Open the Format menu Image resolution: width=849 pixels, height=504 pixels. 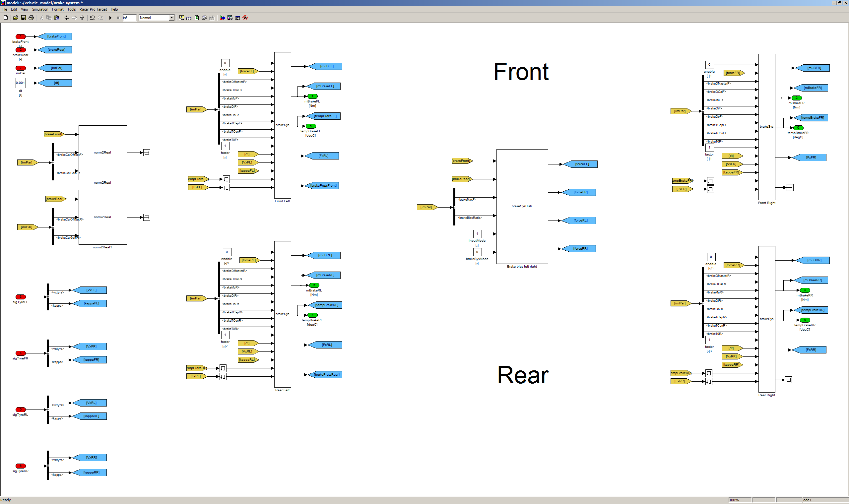pyautogui.click(x=58, y=10)
